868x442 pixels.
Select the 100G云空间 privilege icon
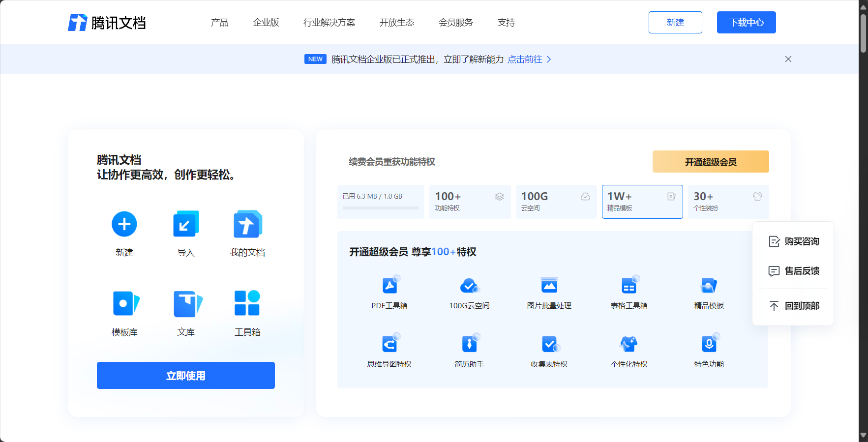(x=470, y=286)
